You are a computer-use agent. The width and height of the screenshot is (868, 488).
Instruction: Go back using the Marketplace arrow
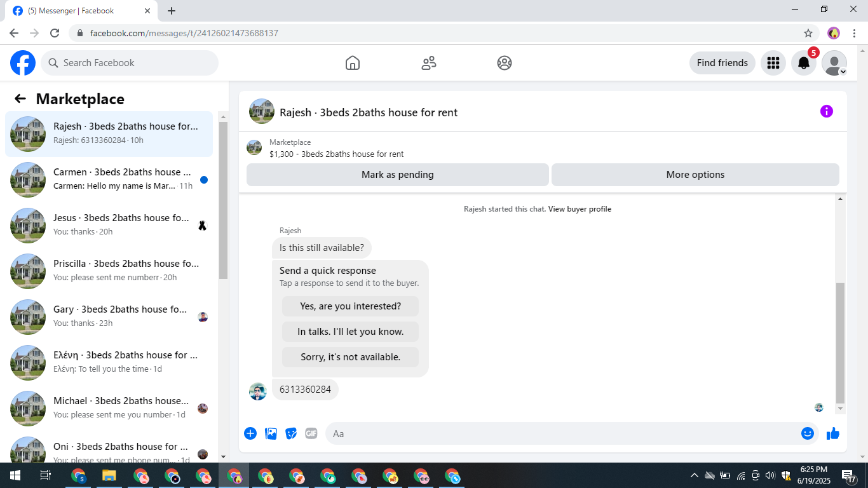click(x=20, y=98)
